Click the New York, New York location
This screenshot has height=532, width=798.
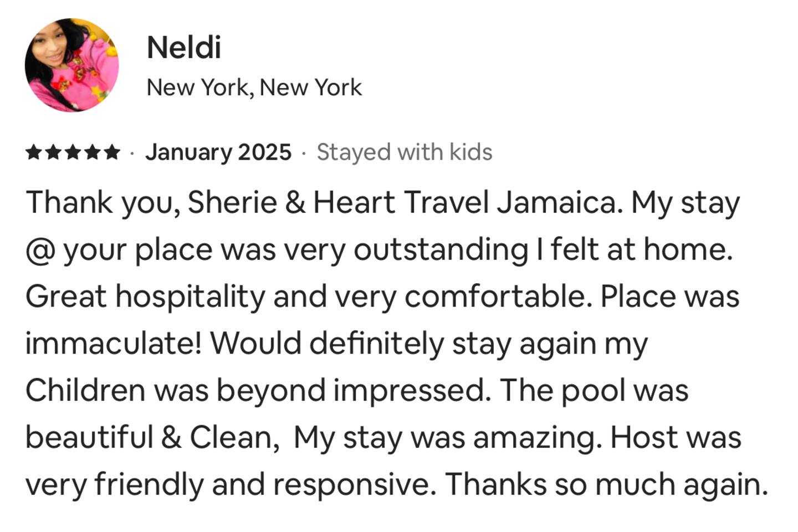tap(254, 88)
